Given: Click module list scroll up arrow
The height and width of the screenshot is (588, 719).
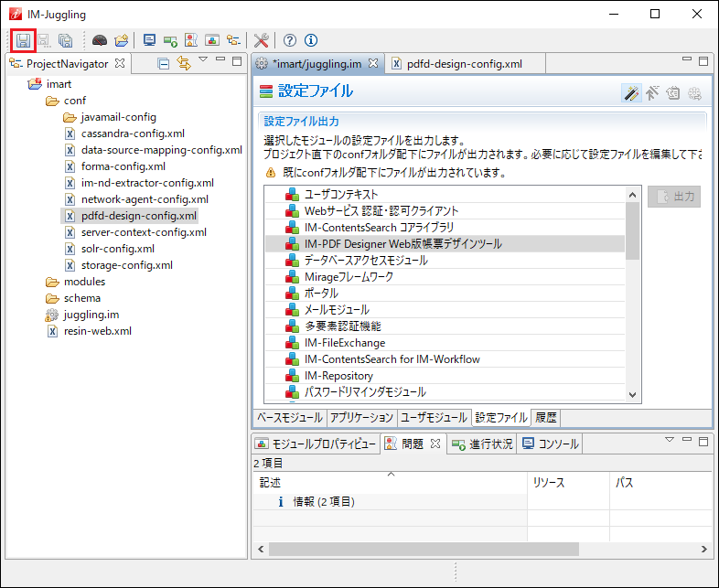Looking at the screenshot, I should click(633, 195).
